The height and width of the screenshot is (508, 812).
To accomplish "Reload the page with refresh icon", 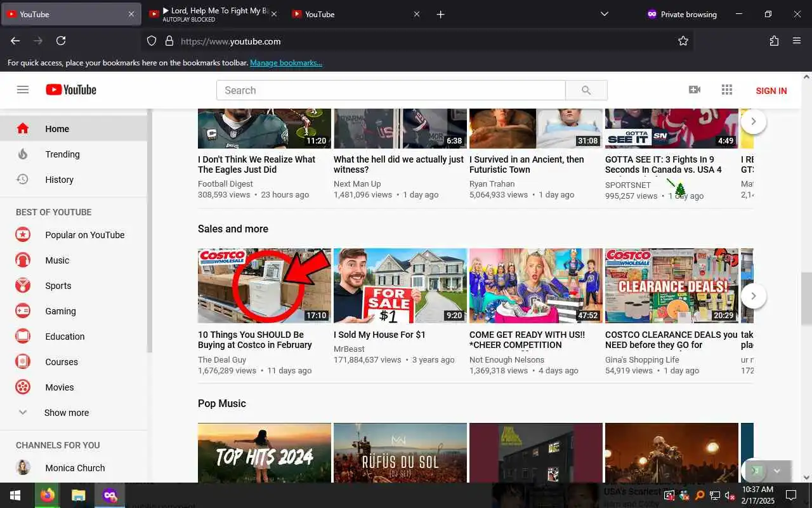I will click(x=61, y=41).
